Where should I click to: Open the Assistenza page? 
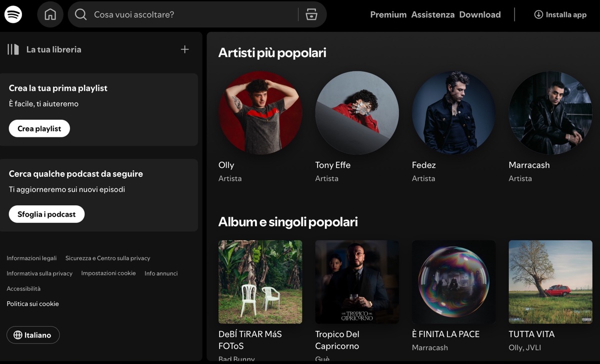(433, 14)
